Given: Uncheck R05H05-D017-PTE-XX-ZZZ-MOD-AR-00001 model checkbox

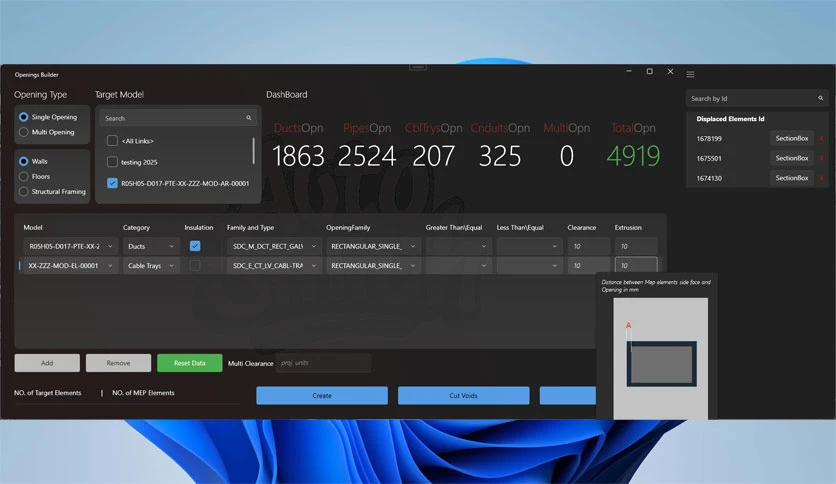Looking at the screenshot, I should tap(112, 183).
